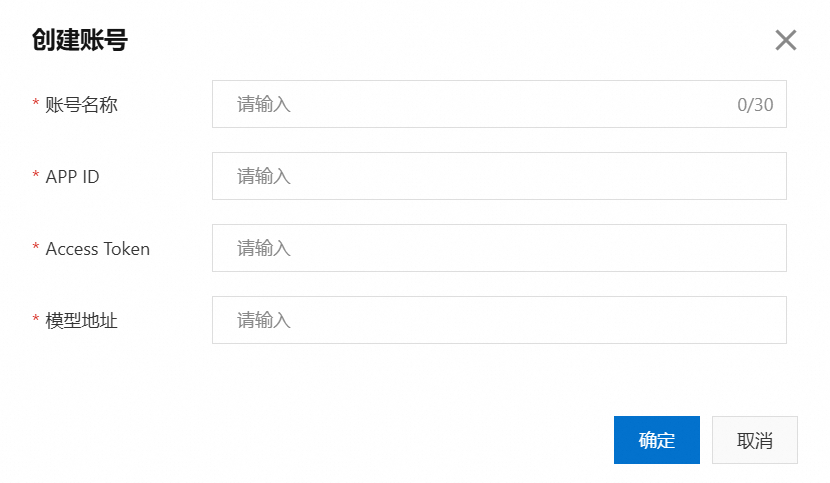Click the 模型地址 label text
This screenshot has height=483, width=830.
(81, 321)
